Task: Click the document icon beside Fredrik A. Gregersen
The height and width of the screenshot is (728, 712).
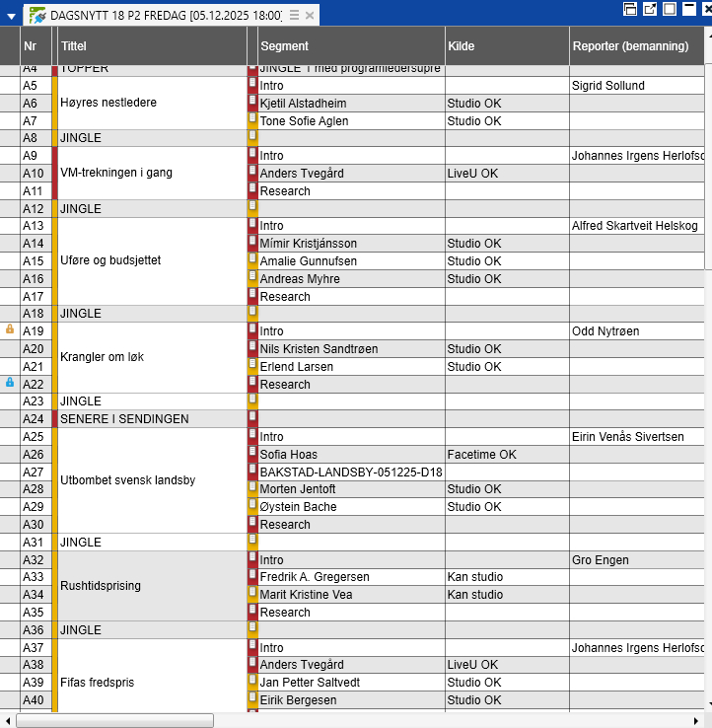Action: (x=252, y=576)
